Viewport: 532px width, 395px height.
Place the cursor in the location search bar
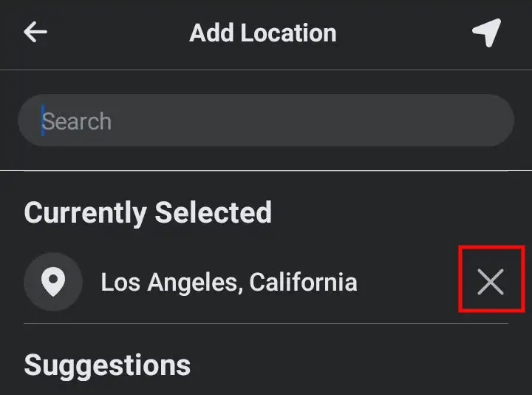266,121
